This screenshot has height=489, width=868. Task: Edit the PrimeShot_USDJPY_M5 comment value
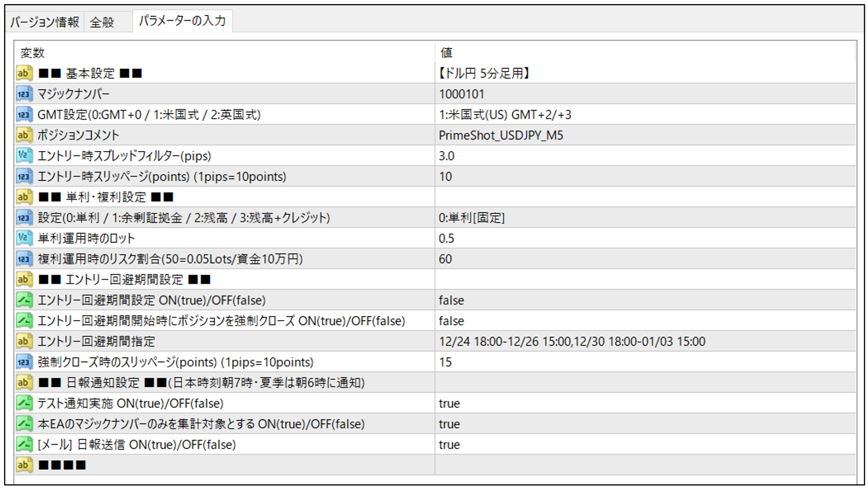pyautogui.click(x=501, y=136)
